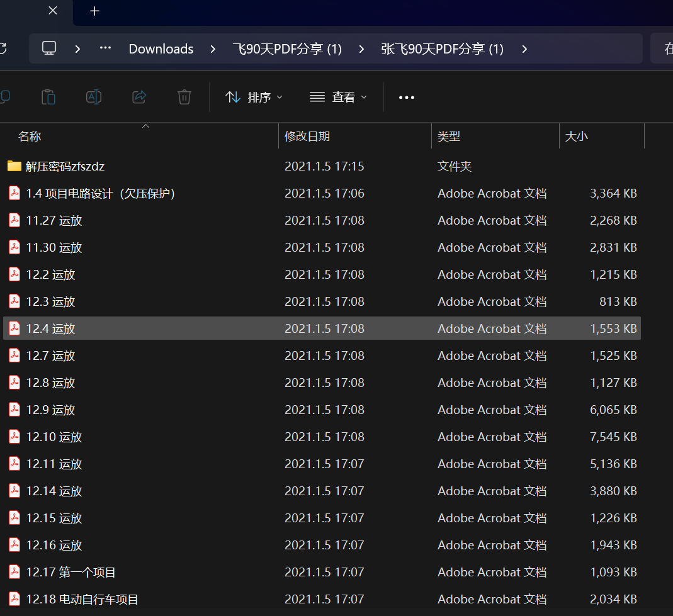
Task: Sort by 大小 column header
Action: [x=577, y=137]
